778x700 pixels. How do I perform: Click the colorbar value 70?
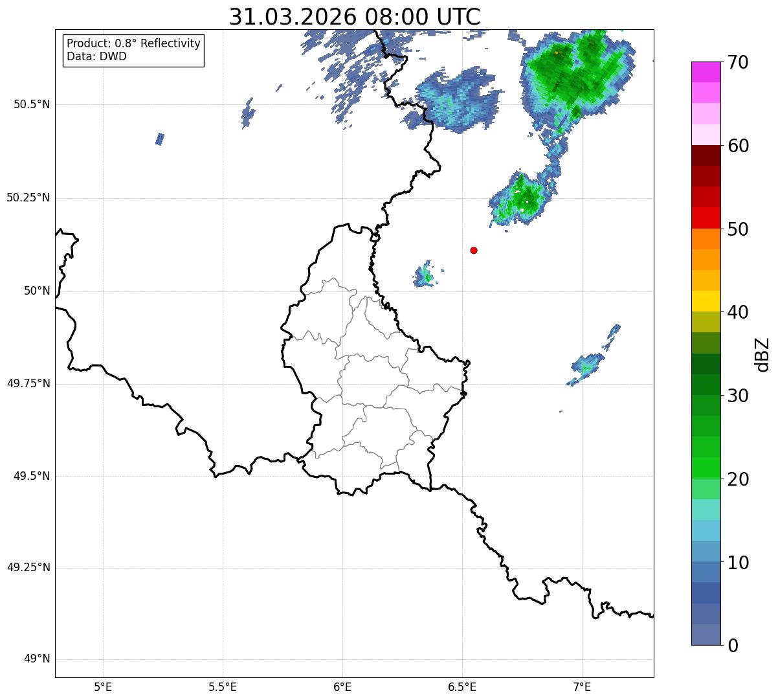point(738,62)
